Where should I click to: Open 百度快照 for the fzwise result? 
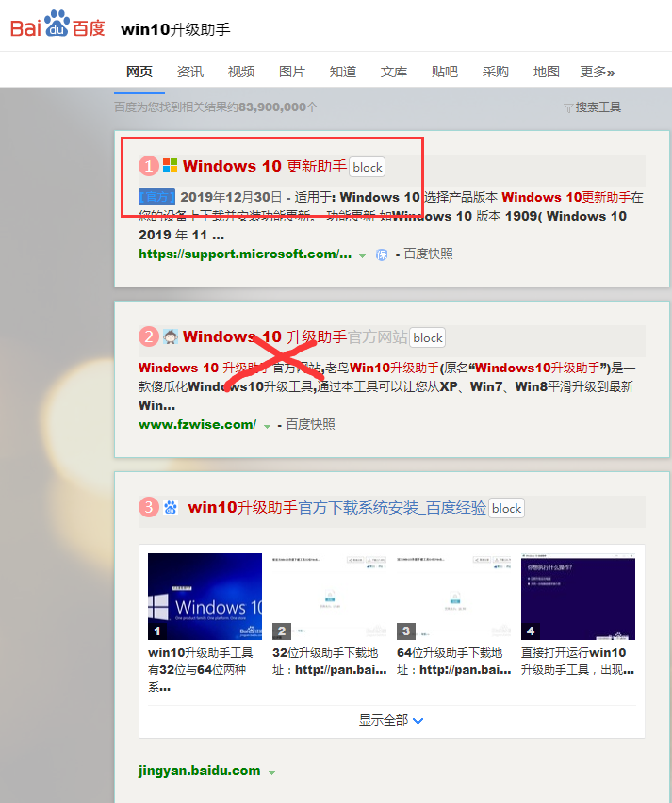coord(310,424)
